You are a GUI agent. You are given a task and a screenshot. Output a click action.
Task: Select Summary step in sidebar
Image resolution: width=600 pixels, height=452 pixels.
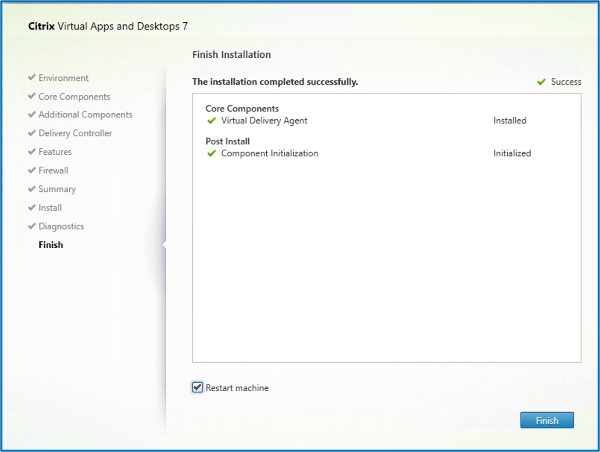click(x=57, y=189)
